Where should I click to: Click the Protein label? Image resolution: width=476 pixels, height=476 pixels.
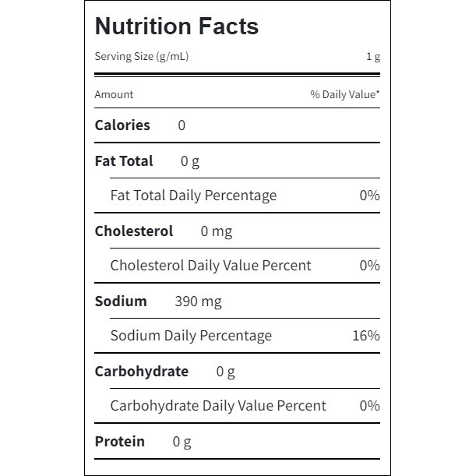(119, 441)
